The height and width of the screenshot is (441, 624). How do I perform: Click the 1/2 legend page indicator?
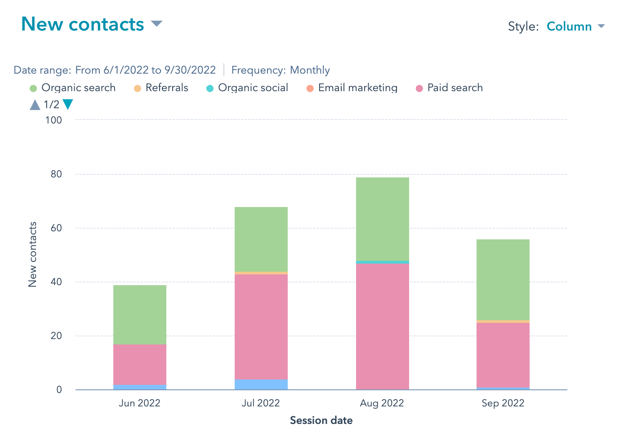click(51, 105)
